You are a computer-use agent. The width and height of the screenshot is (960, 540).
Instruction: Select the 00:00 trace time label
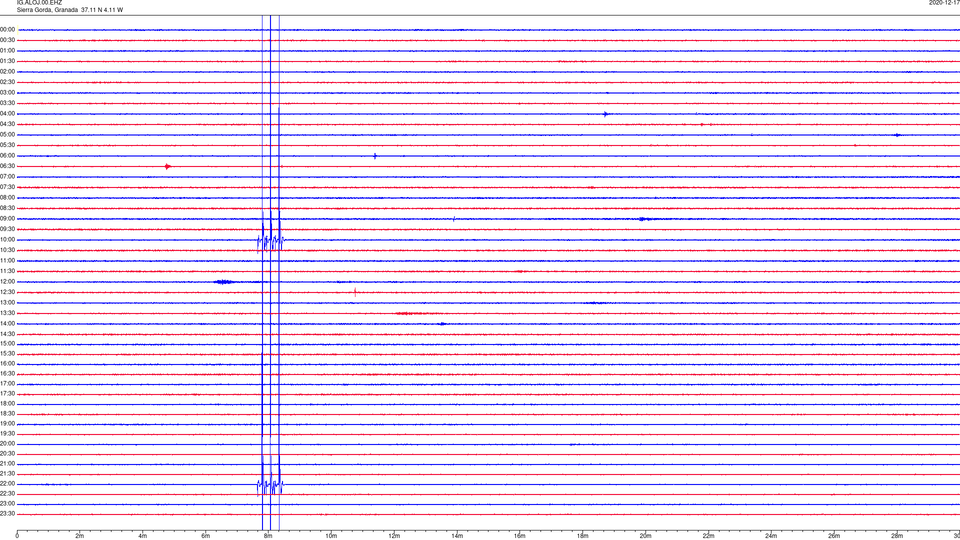pos(7,29)
